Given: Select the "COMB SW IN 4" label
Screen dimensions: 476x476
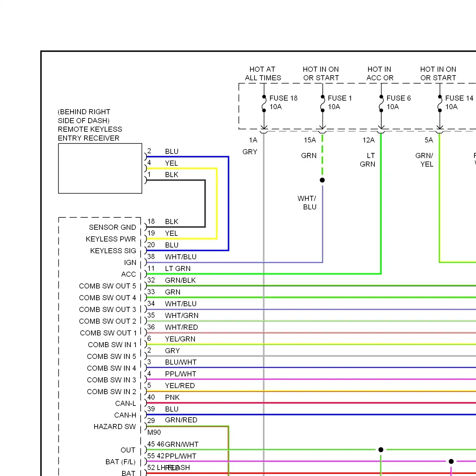Looking at the screenshot, I should coord(111,368).
